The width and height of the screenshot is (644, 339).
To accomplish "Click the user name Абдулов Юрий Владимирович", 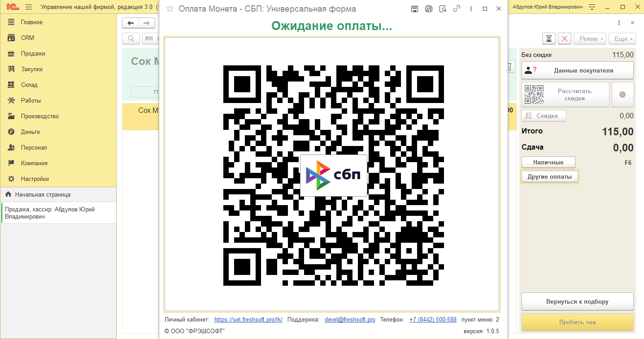I will pos(548,7).
